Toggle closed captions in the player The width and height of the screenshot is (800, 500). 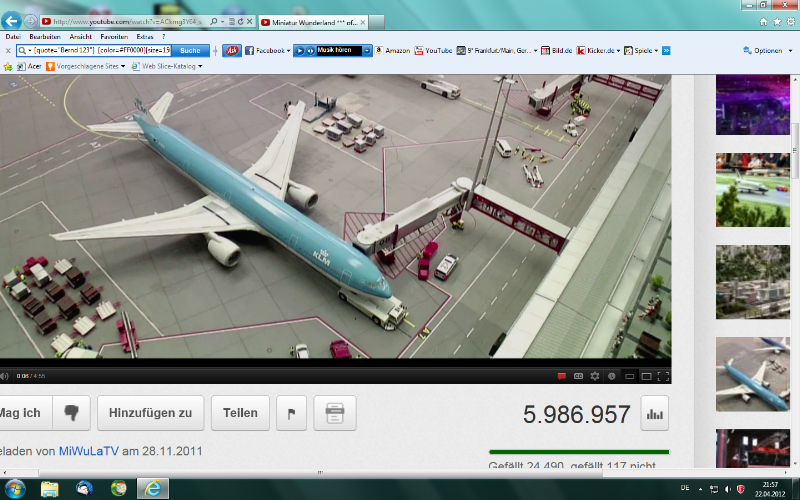578,376
